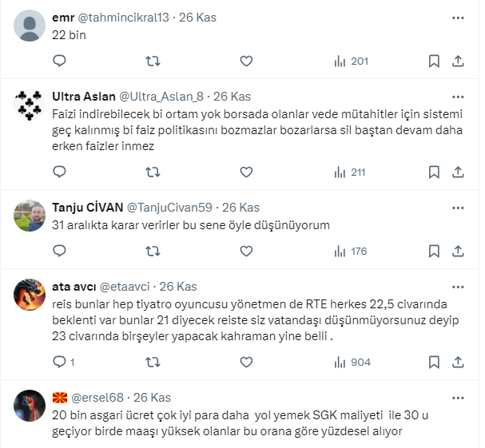This screenshot has height=448, width=485.
Task: Reply to emr's "22 bin" tweet
Action: (59, 61)
